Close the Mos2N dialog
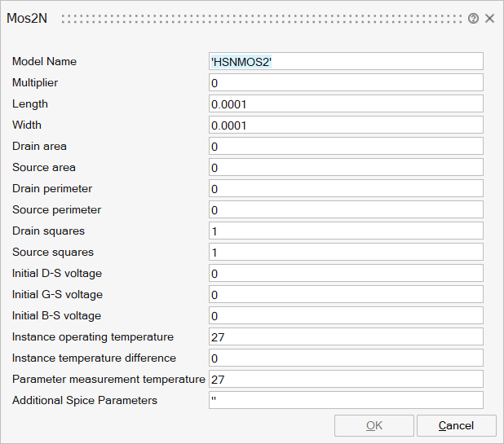The width and height of the screenshot is (504, 444). pyautogui.click(x=489, y=19)
